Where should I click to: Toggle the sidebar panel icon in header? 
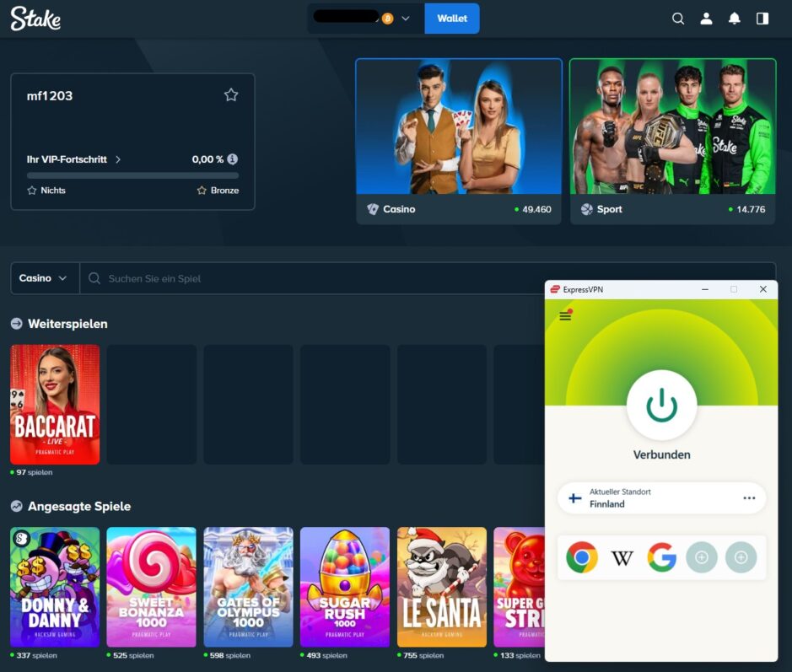[762, 19]
